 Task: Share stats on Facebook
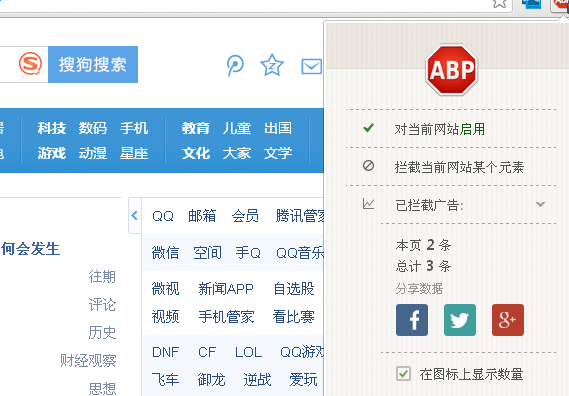coord(412,320)
